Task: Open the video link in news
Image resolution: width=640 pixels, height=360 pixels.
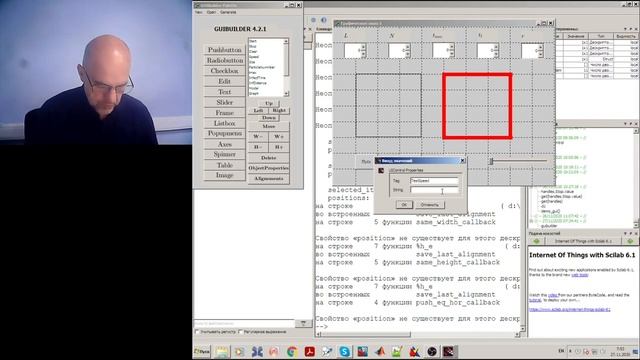Action: 553,295
